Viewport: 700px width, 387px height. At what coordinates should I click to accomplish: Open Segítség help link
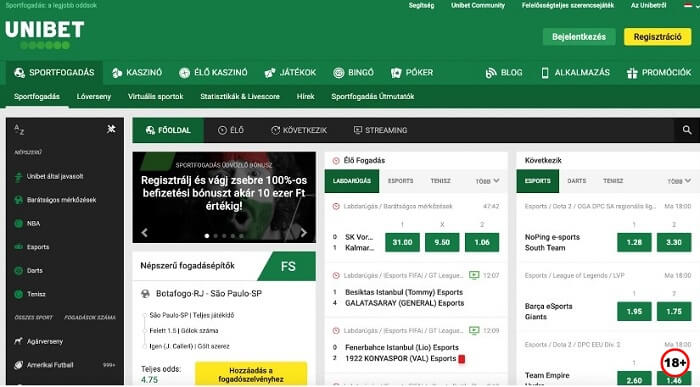(421, 5)
